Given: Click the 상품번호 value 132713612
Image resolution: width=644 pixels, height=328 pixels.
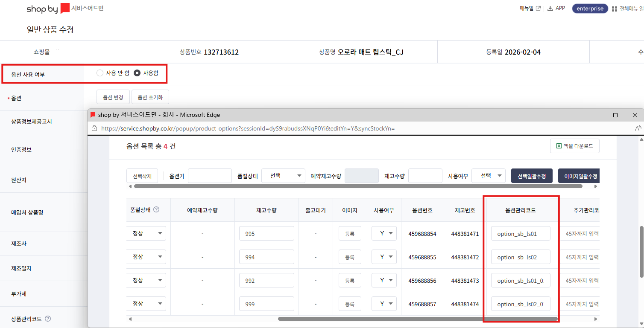Looking at the screenshot, I should pyautogui.click(x=221, y=52).
